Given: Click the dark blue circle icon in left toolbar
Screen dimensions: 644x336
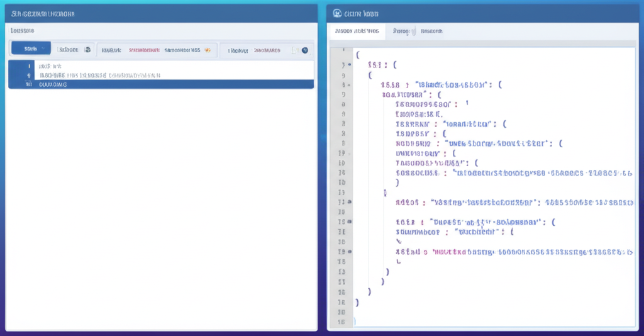Looking at the screenshot, I should point(305,50).
